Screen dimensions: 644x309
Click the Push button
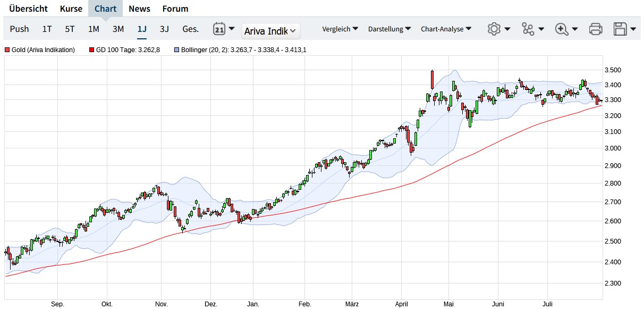click(20, 29)
